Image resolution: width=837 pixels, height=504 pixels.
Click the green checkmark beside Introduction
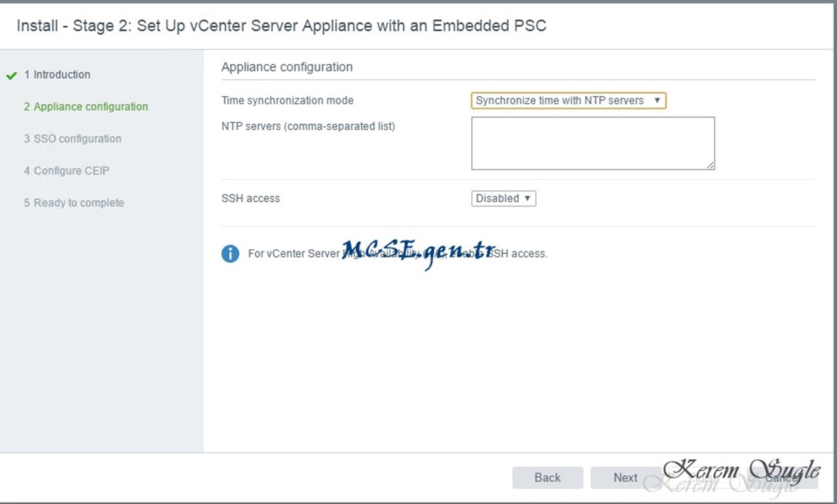(11, 75)
